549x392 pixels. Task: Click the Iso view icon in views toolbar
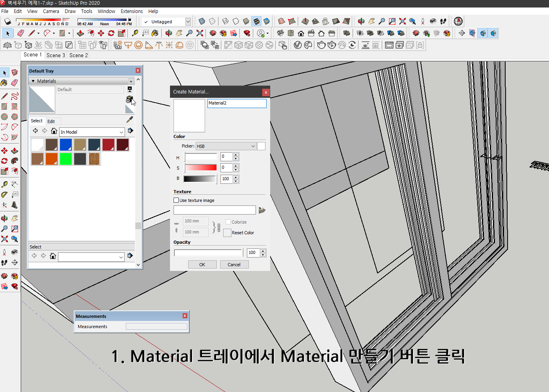click(280, 33)
